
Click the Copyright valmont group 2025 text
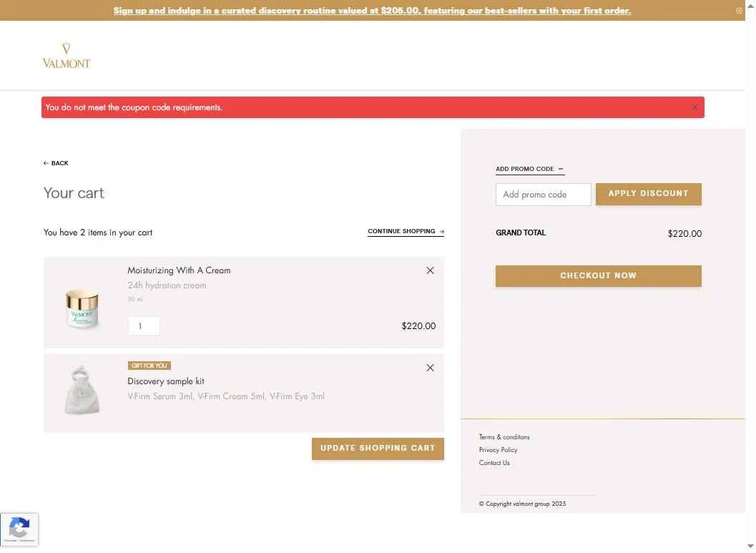[x=523, y=504]
